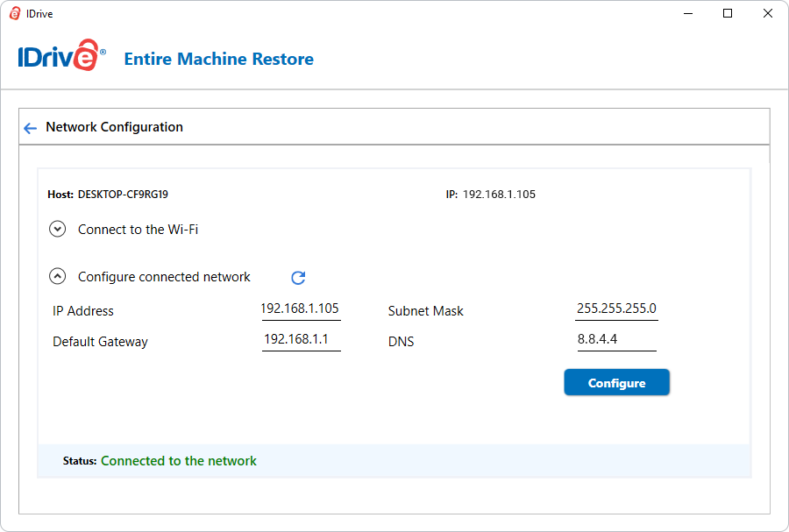Click the IP Address label
Screen dimensions: 789x532
[83, 311]
